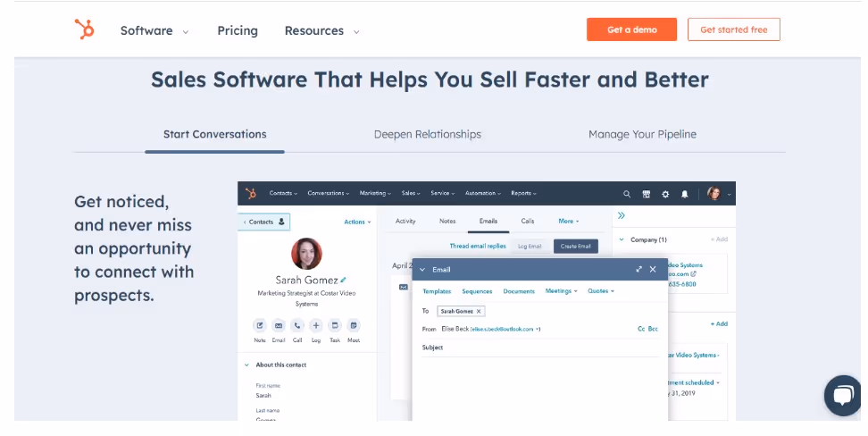Screen dimensions: 868x436
Task: Open Templates in email composer
Action: pos(437,291)
